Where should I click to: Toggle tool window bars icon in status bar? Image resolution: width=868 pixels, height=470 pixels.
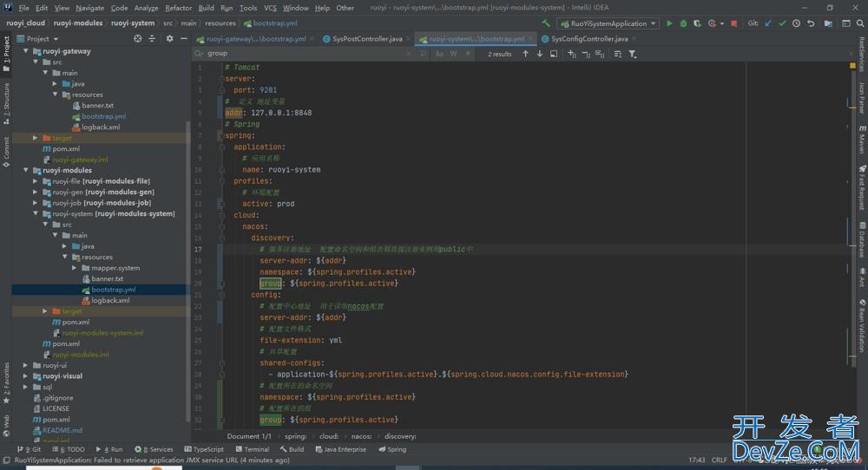[x=6, y=460]
